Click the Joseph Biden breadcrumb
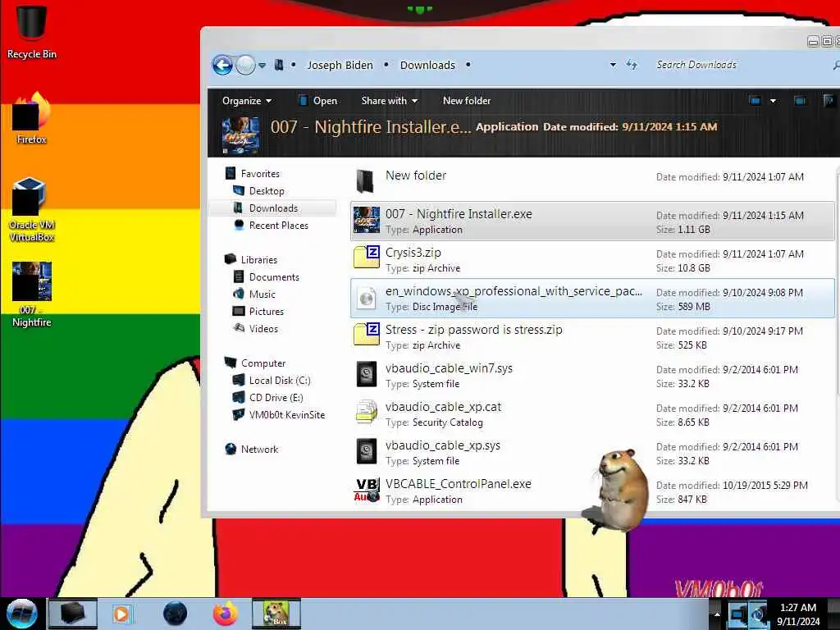840x630 pixels. click(340, 66)
